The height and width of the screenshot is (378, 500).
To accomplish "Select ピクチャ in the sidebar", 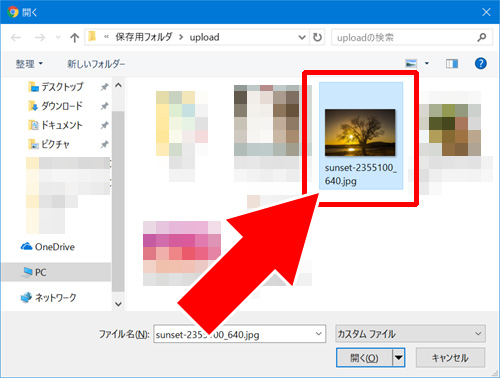I will point(49,144).
